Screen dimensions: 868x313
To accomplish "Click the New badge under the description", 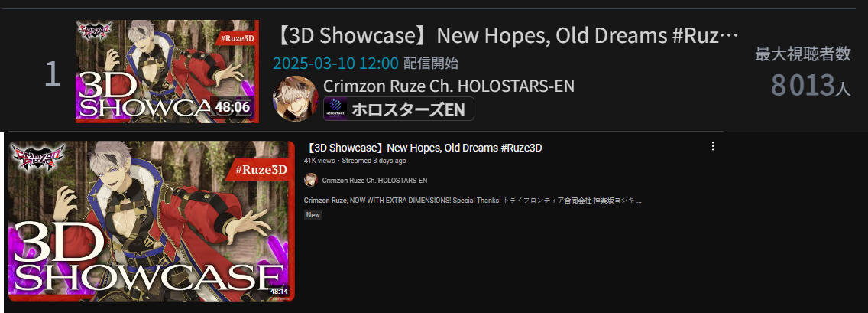I will [313, 215].
